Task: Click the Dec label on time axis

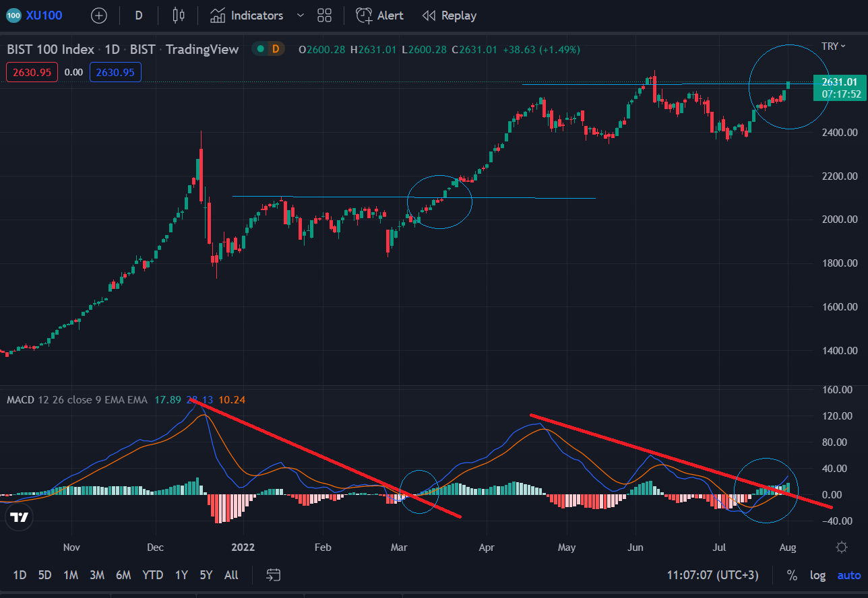Action: pyautogui.click(x=155, y=547)
